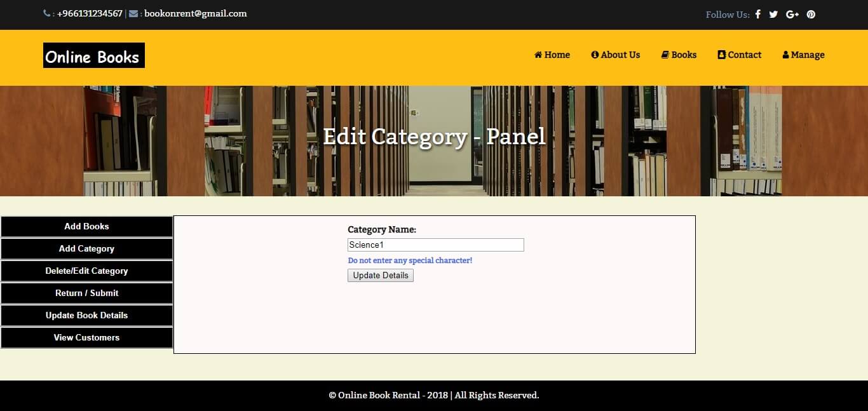Open Update Book Details in sidebar
Screen dimensions: 868x411
(x=86, y=316)
